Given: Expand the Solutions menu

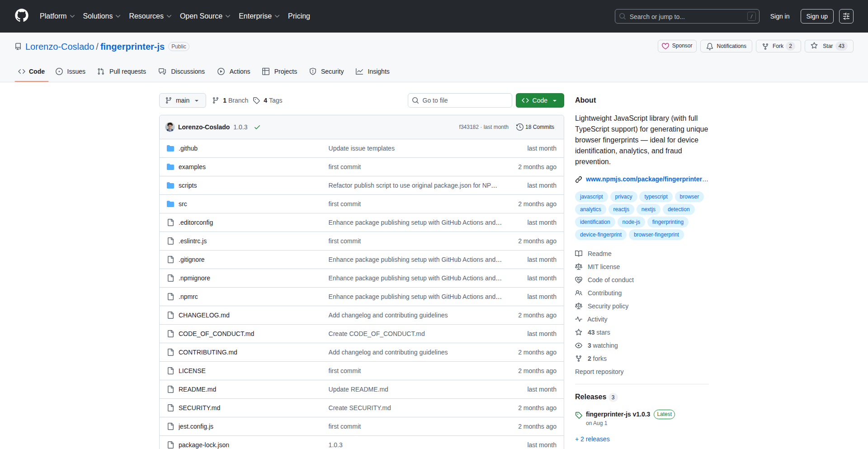Looking at the screenshot, I should pos(102,16).
